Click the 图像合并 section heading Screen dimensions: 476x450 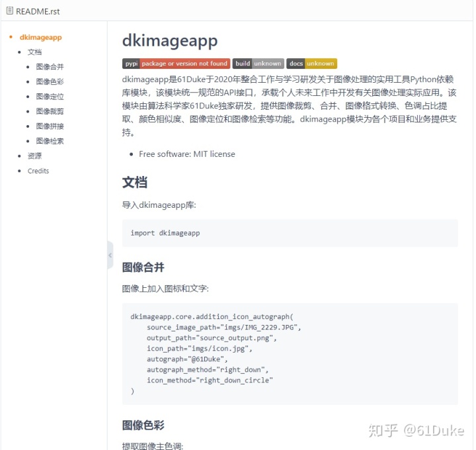pos(143,267)
